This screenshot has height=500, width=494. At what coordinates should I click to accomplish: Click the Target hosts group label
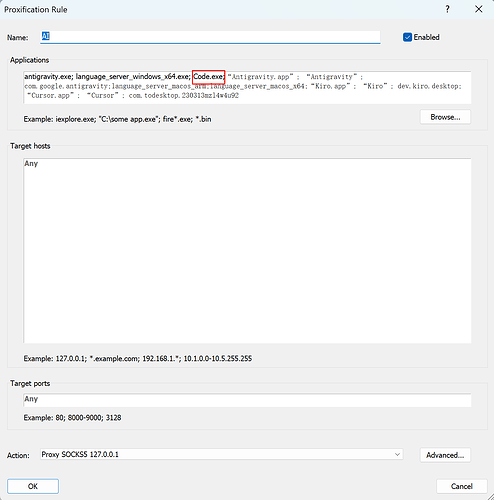tap(30, 146)
